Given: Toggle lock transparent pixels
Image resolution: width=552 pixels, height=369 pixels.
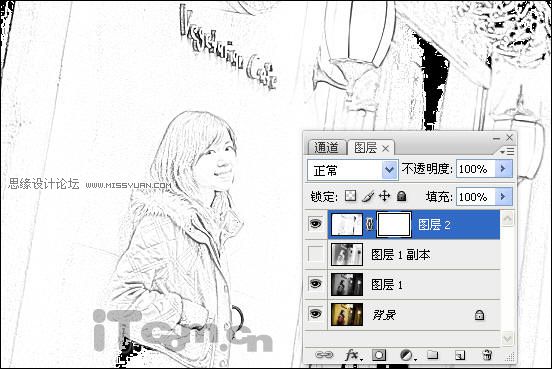Looking at the screenshot, I should [x=350, y=196].
